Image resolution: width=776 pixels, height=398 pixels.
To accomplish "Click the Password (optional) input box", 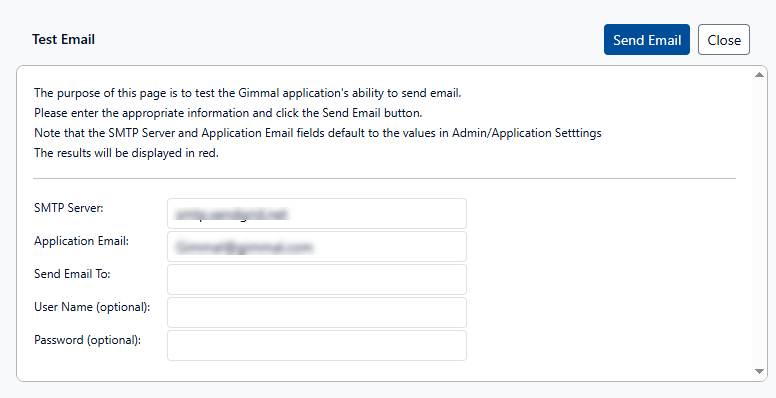I will click(x=317, y=346).
